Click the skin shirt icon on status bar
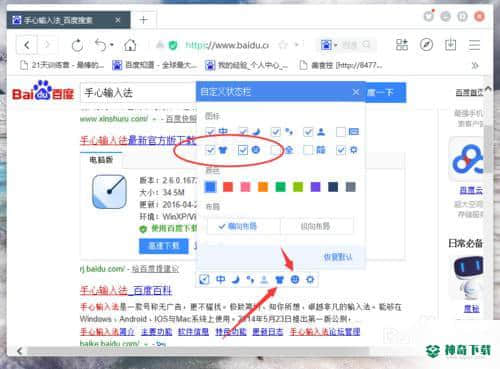This screenshot has width=500, height=369. point(279,279)
